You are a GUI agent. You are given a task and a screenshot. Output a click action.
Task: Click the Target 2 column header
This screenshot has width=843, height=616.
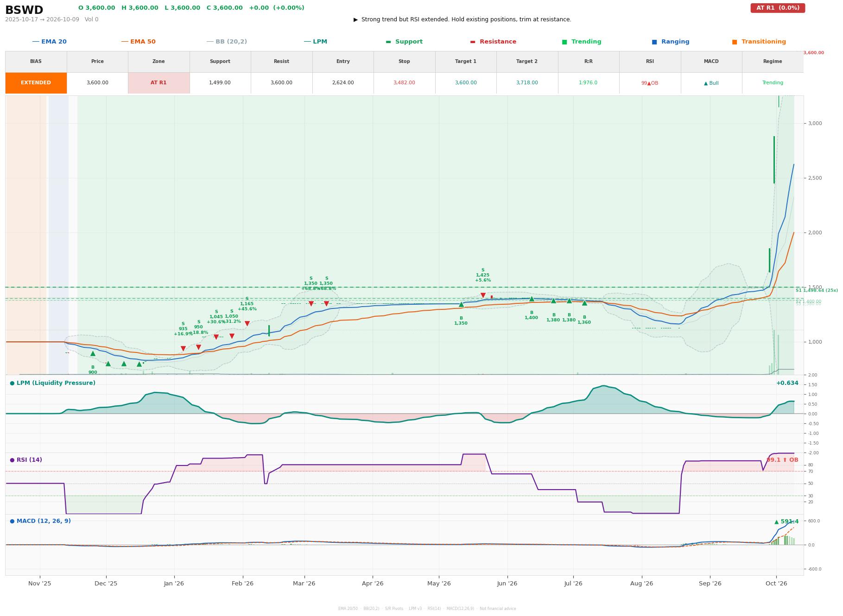coord(527,62)
